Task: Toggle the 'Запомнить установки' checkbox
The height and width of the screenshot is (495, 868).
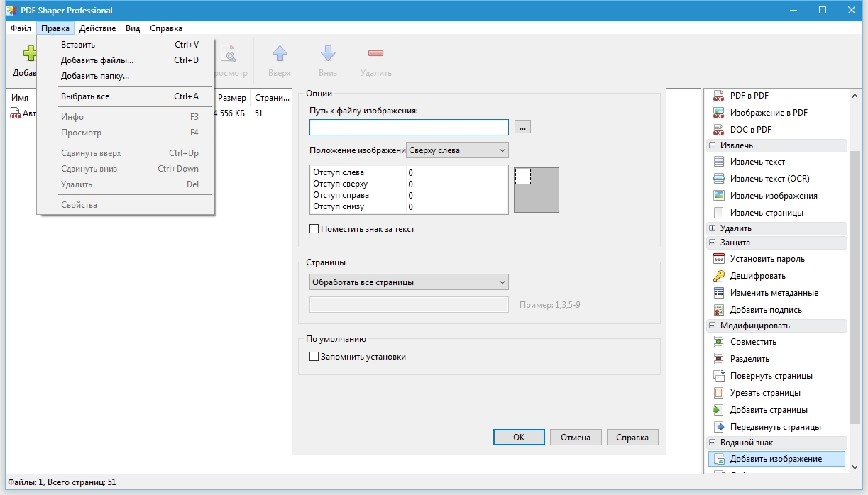Action: [314, 357]
